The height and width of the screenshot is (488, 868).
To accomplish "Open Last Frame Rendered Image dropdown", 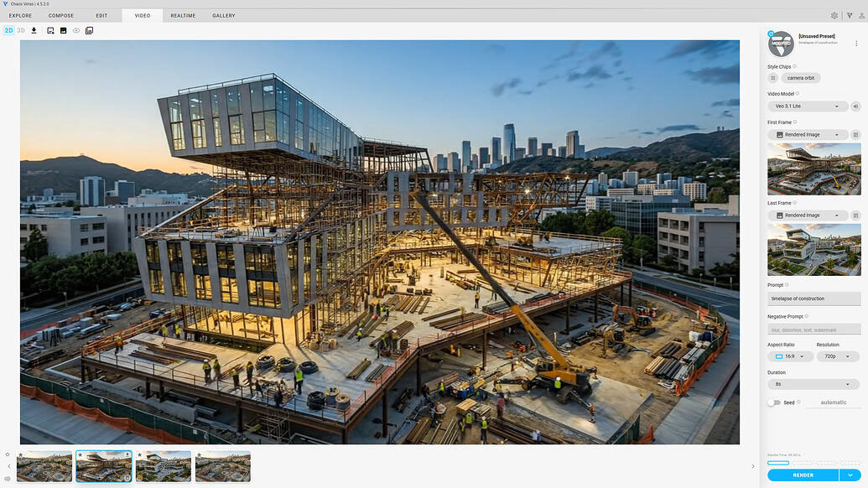I will click(808, 215).
